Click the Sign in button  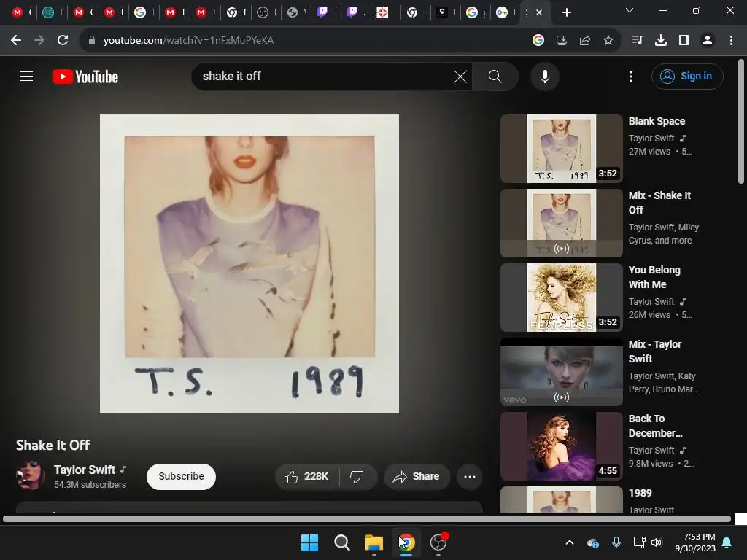687,76
